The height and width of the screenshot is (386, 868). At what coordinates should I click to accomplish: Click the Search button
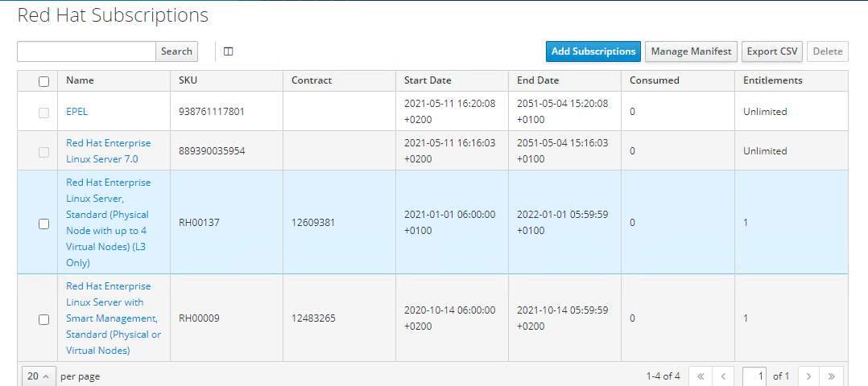tap(176, 51)
